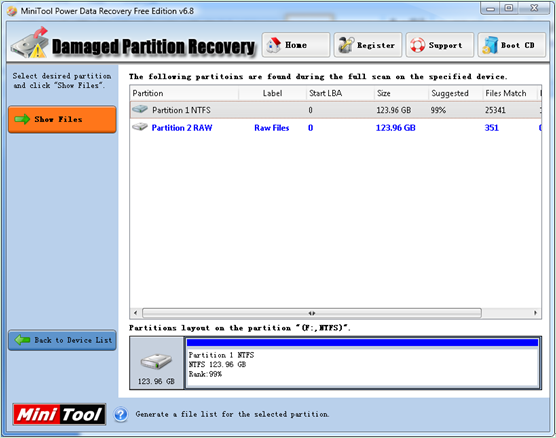The width and height of the screenshot is (556, 438).
Task: Close the MiniTool window
Action: coord(534,9)
